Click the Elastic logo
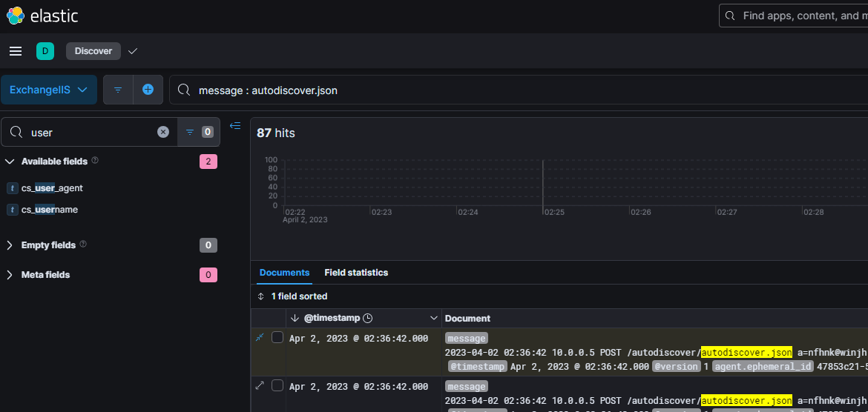This screenshot has height=412, width=868. 42,16
